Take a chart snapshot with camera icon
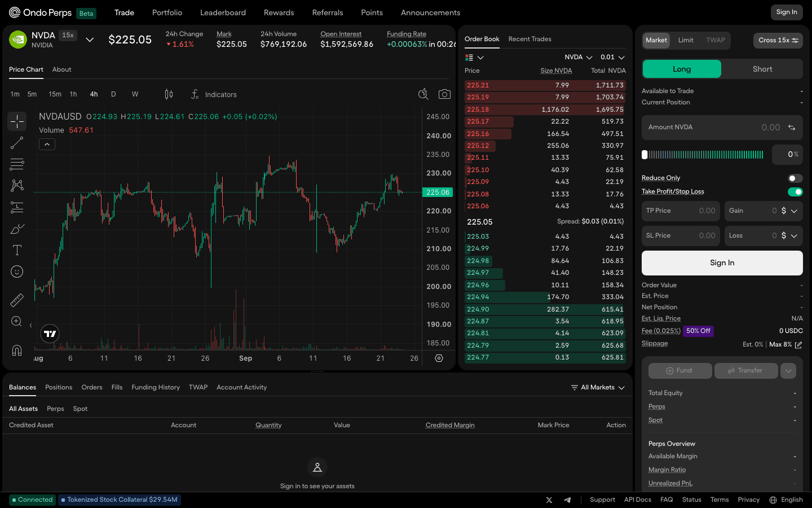Image resolution: width=812 pixels, height=508 pixels. coord(444,94)
